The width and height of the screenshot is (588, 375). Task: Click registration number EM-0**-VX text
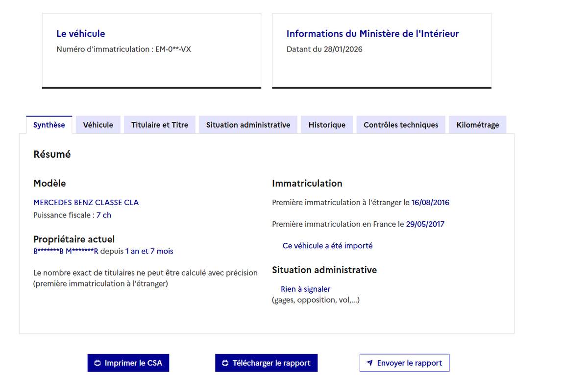tap(173, 49)
